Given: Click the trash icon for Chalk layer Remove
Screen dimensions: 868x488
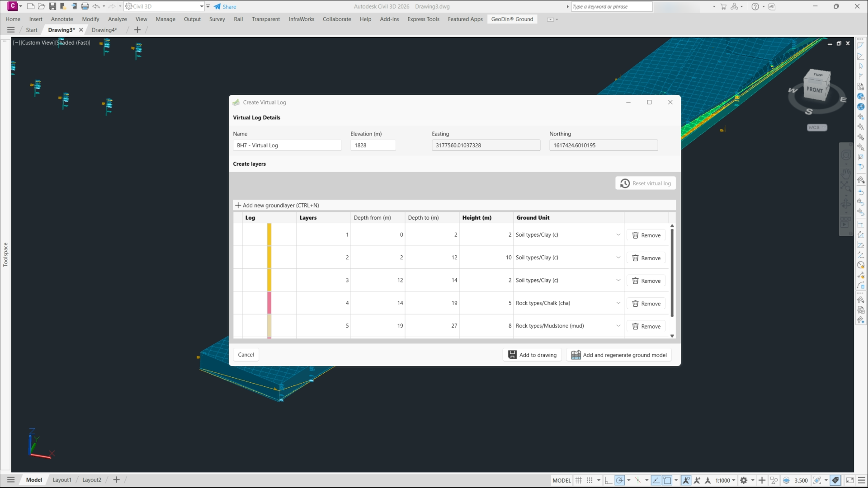Looking at the screenshot, I should coord(635,304).
